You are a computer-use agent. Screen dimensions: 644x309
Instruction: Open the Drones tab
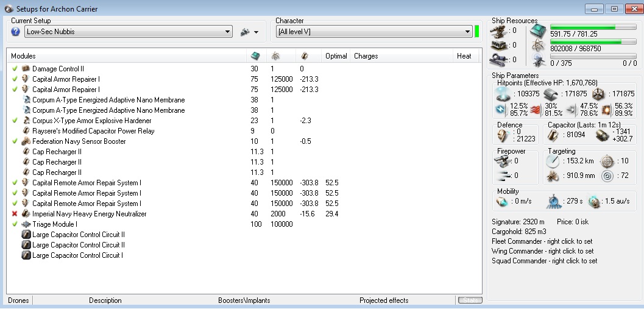coord(18,300)
